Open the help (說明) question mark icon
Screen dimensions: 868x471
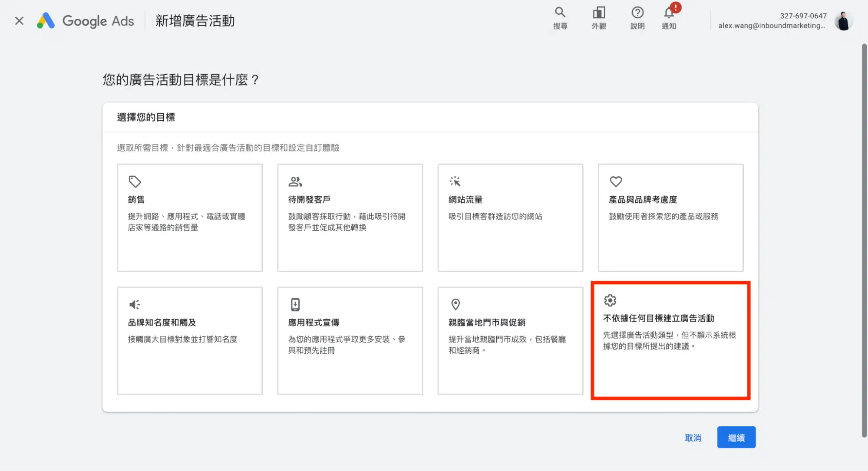click(637, 12)
